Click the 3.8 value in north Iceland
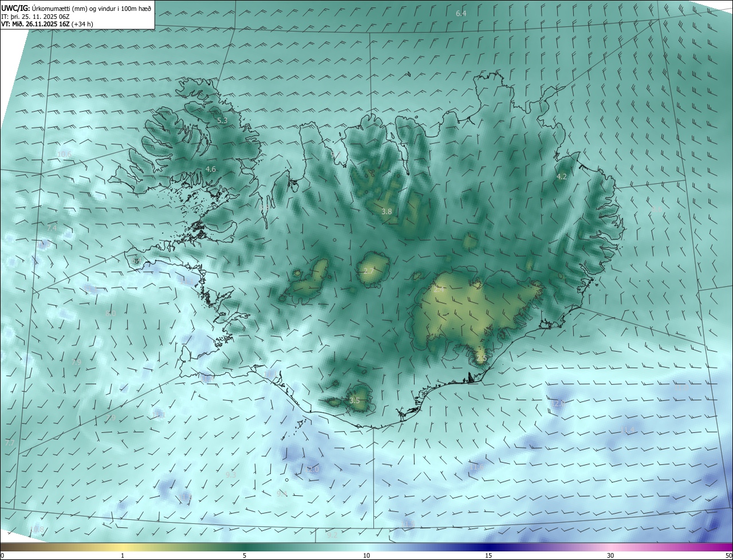 coord(387,211)
